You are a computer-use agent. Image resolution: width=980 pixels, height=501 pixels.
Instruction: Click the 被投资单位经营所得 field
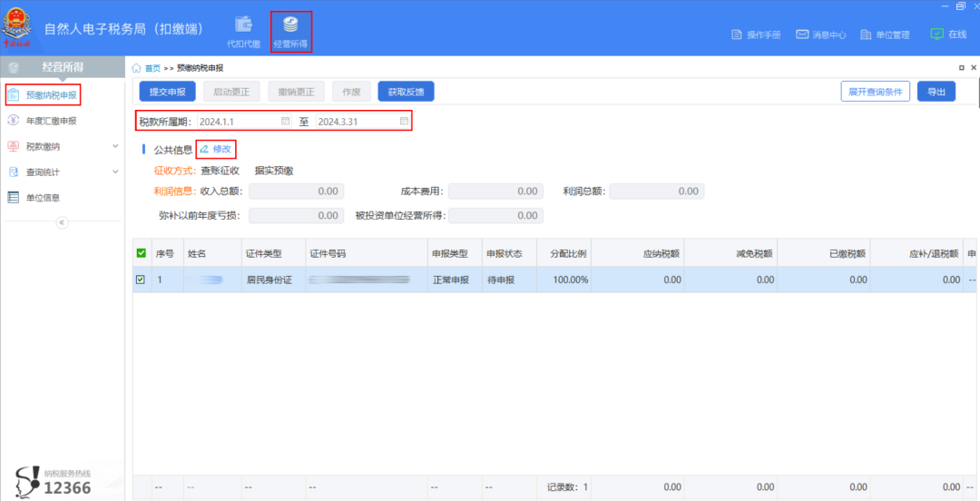coord(495,216)
